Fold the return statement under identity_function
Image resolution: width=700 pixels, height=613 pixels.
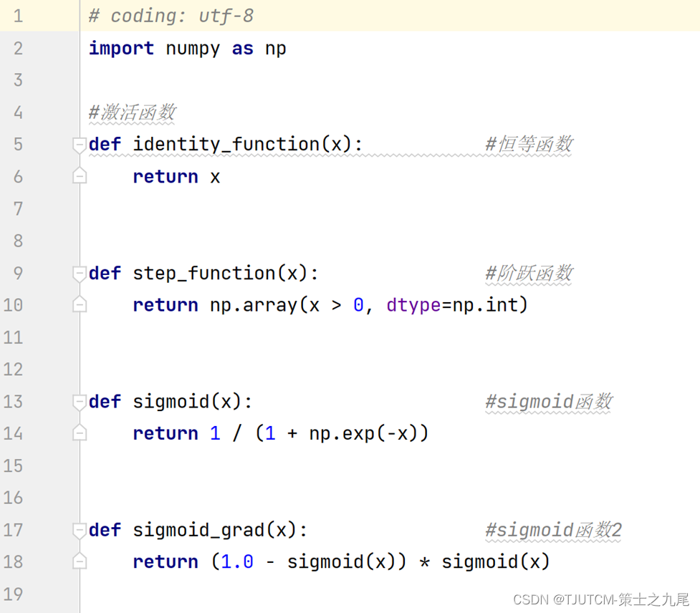(x=79, y=176)
